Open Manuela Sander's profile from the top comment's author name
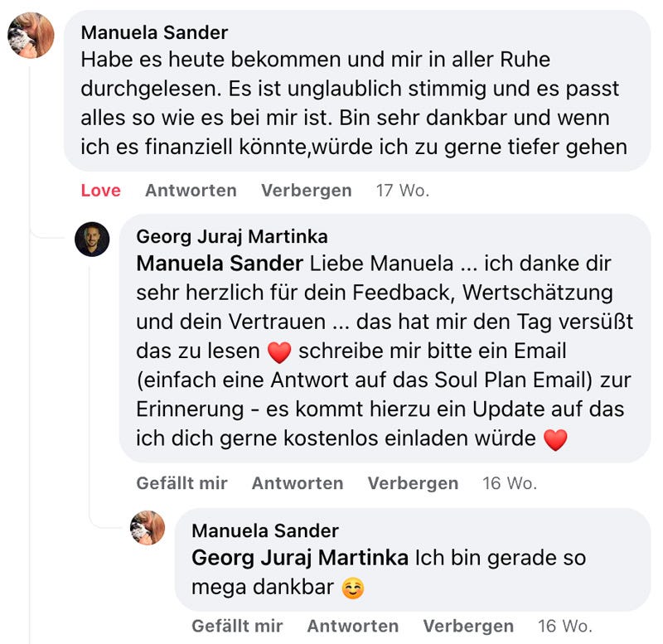The image size is (663, 644). click(154, 32)
